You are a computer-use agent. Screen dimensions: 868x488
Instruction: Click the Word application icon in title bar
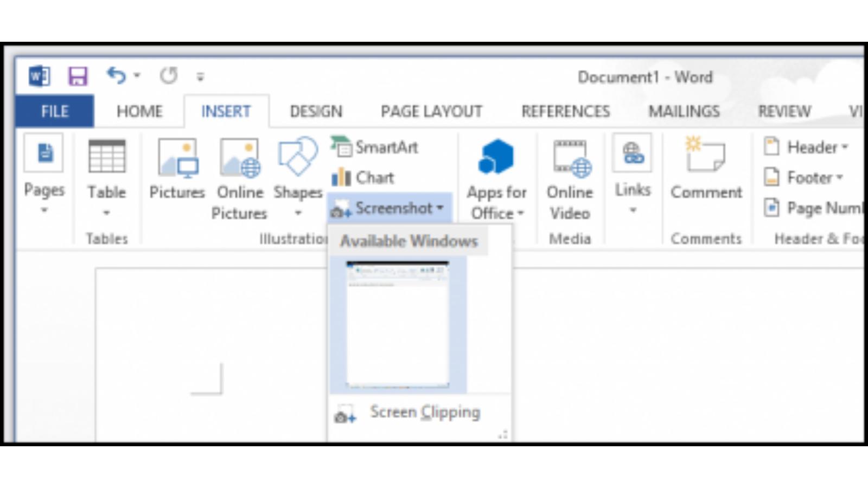39,76
